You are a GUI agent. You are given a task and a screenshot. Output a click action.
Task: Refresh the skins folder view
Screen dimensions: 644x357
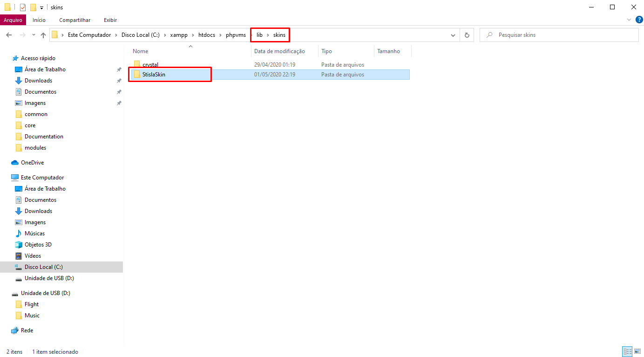pos(467,35)
